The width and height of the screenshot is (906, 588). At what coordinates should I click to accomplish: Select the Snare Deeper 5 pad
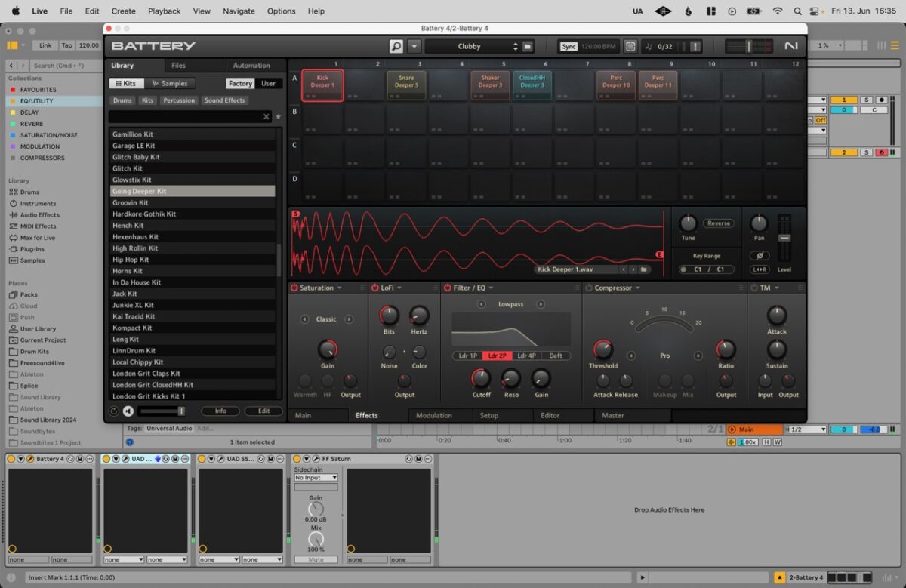[406, 85]
